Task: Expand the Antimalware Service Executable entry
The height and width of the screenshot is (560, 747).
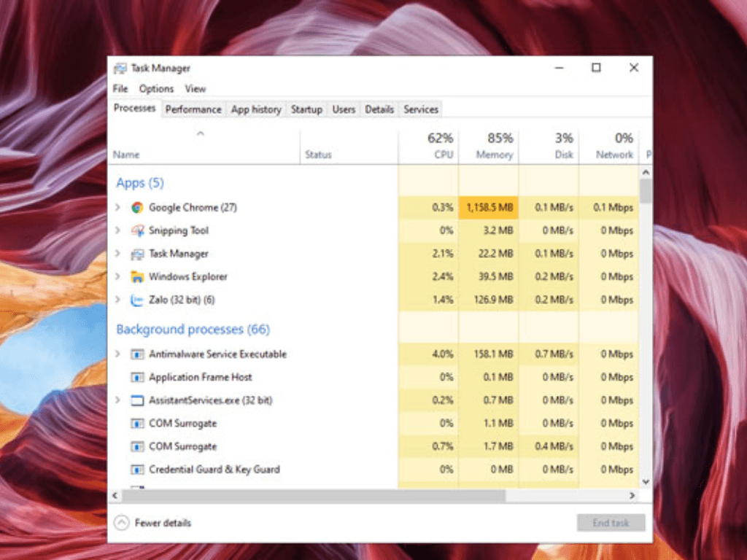Action: click(117, 354)
